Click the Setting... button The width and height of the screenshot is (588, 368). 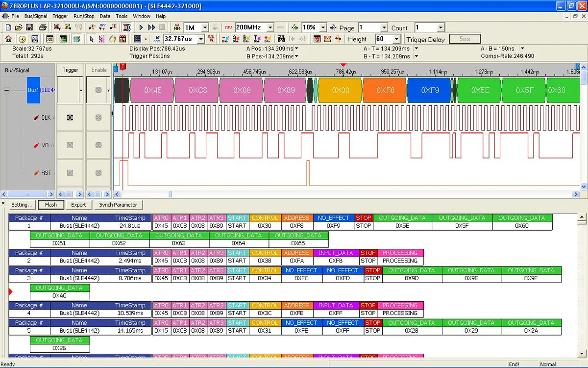[x=23, y=205]
